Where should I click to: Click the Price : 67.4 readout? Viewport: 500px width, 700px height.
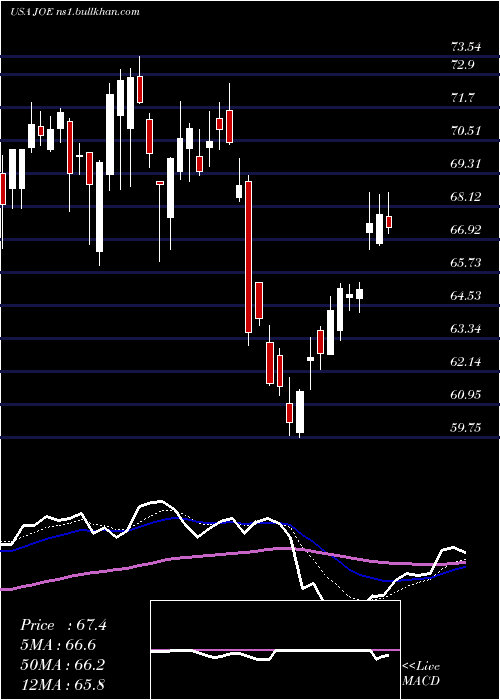[x=63, y=625]
